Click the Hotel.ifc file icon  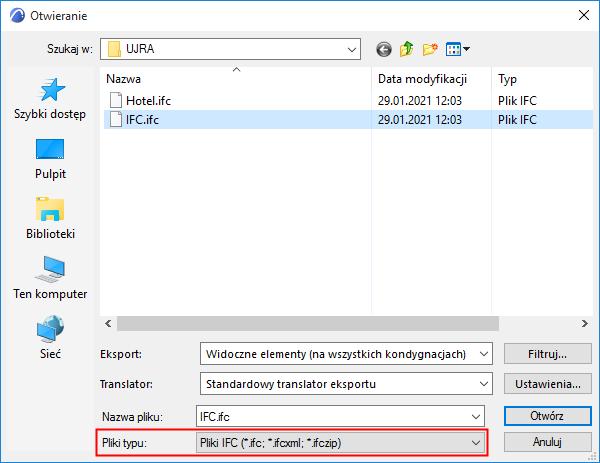point(116,100)
